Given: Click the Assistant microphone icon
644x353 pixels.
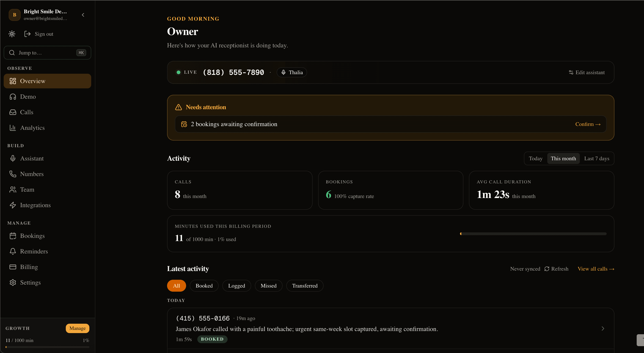Looking at the screenshot, I should coord(13,158).
